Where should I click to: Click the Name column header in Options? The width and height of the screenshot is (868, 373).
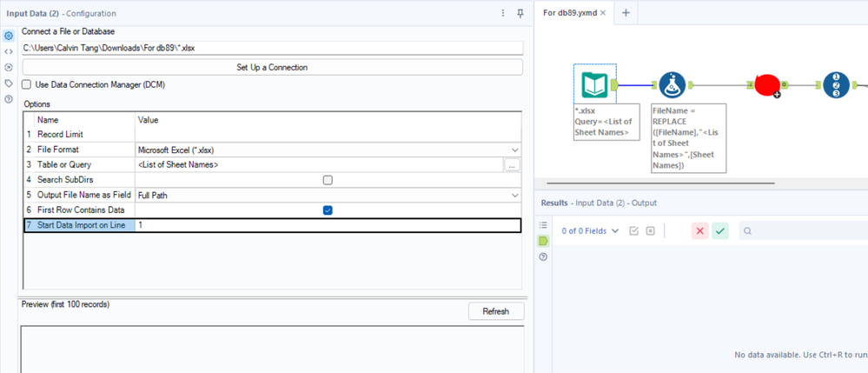click(48, 120)
